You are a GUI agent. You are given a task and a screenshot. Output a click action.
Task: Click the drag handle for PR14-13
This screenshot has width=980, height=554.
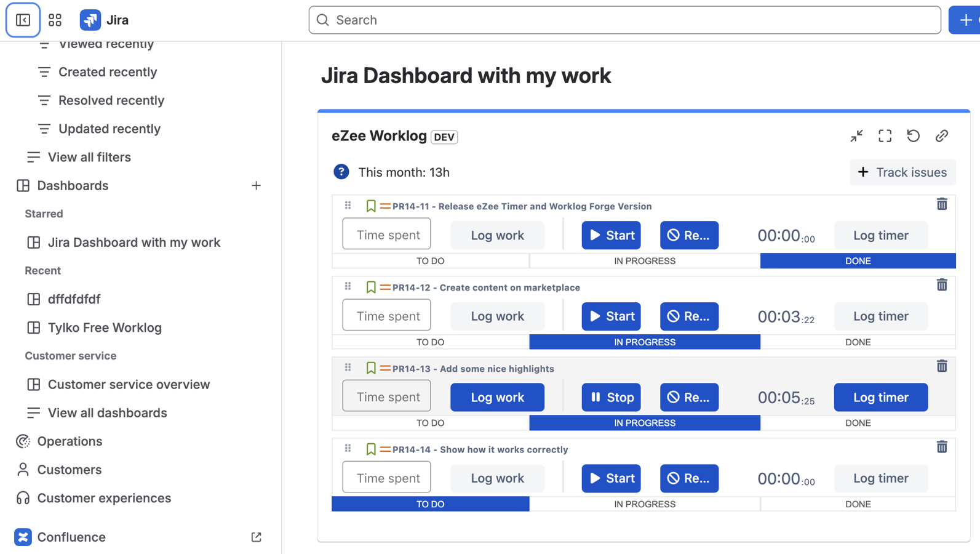tap(348, 367)
